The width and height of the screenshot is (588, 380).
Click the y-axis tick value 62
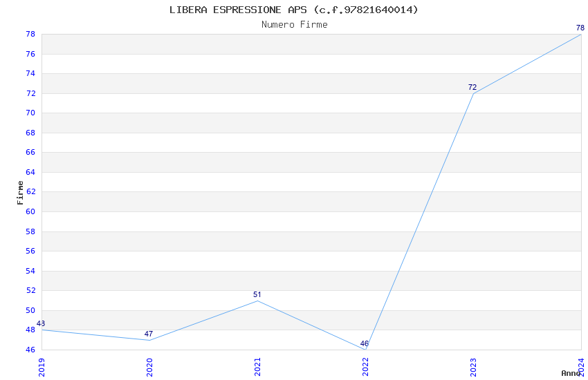click(x=30, y=191)
